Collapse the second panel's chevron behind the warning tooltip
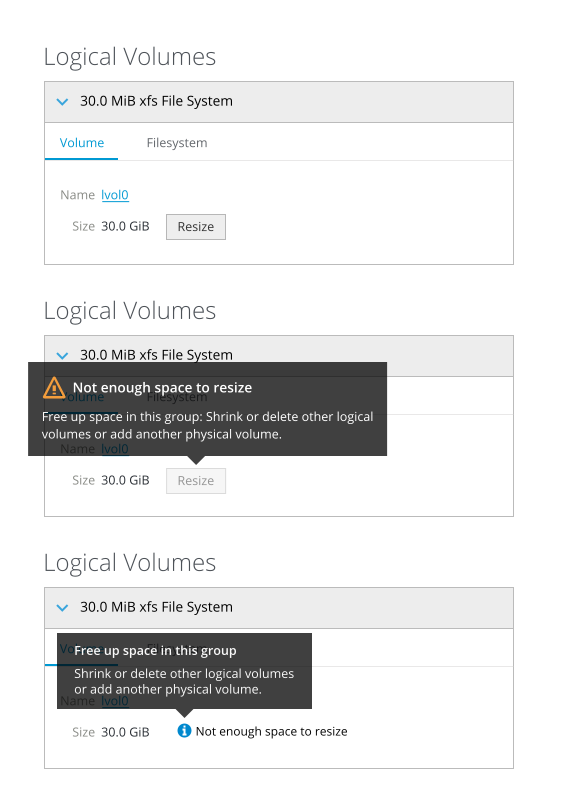The image size is (568, 810). (x=62, y=356)
